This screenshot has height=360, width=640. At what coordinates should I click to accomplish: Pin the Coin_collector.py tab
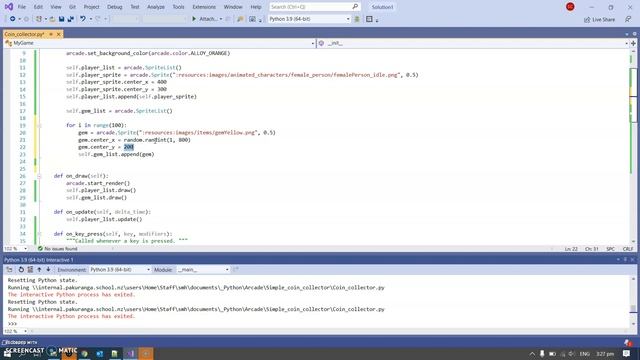click(x=51, y=34)
